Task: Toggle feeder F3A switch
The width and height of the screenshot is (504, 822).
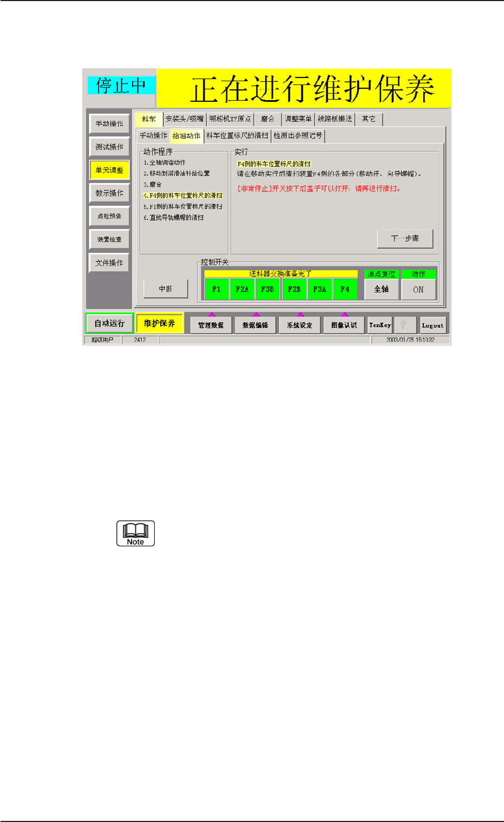Action: (x=319, y=289)
